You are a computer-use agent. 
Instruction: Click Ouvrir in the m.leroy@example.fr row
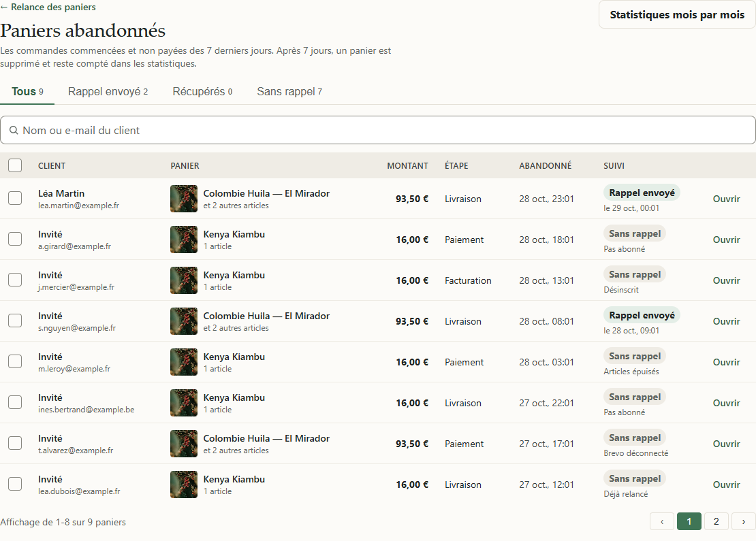tap(726, 362)
